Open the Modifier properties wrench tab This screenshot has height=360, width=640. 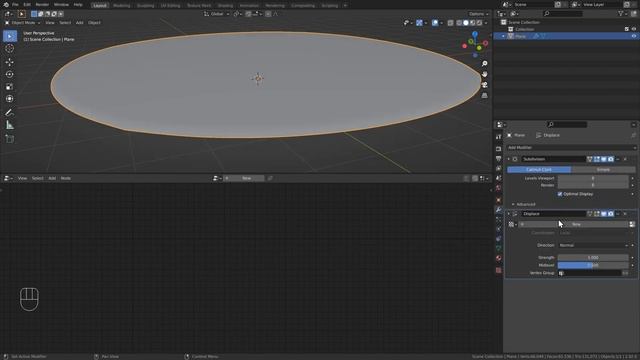tap(498, 210)
